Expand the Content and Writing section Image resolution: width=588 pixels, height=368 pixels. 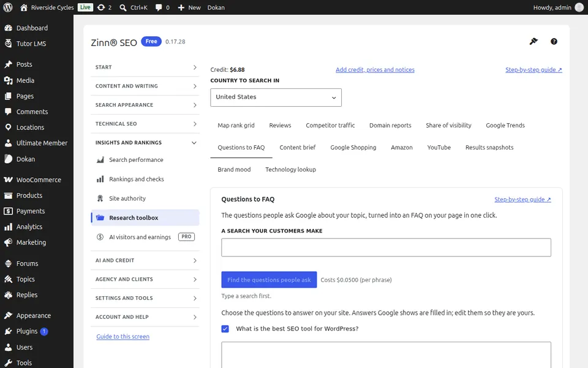[145, 86]
